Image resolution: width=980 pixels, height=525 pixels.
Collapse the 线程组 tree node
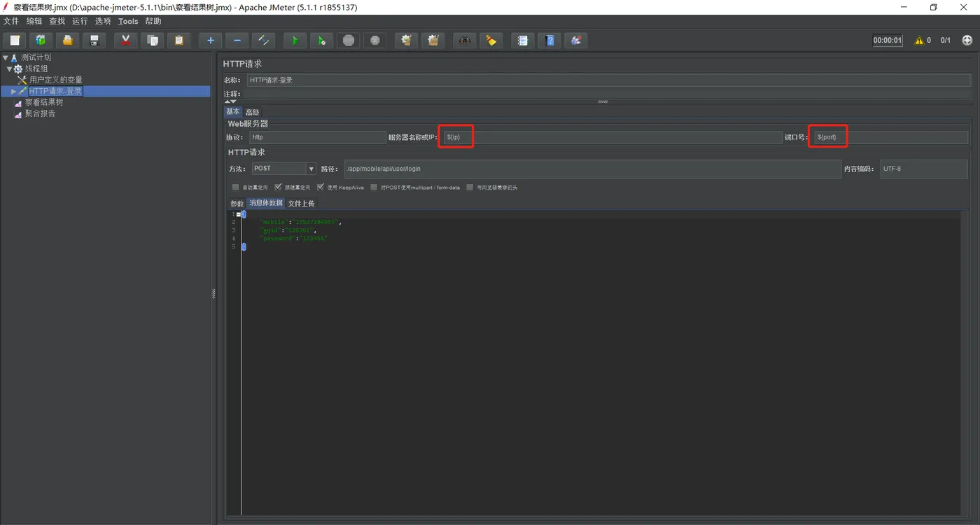pos(10,69)
